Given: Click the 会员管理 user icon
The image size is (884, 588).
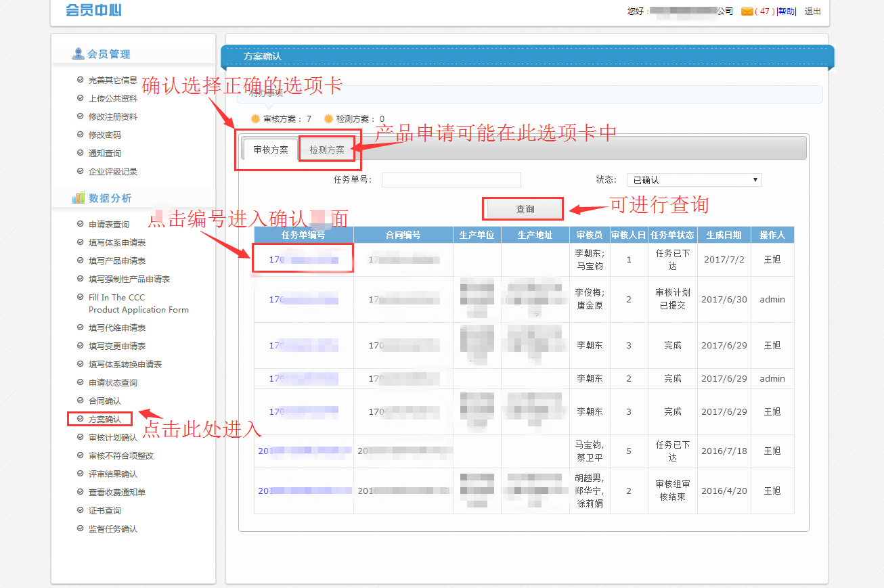Looking at the screenshot, I should 79,54.
